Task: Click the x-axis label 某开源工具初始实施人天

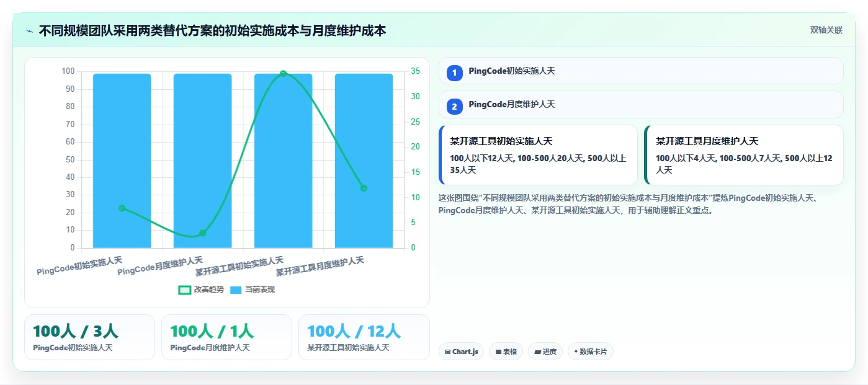Action: 239,266
